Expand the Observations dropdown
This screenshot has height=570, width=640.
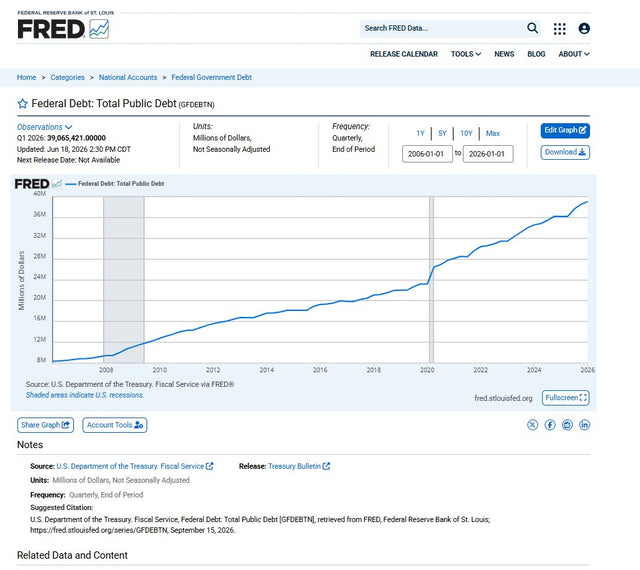[x=44, y=127]
